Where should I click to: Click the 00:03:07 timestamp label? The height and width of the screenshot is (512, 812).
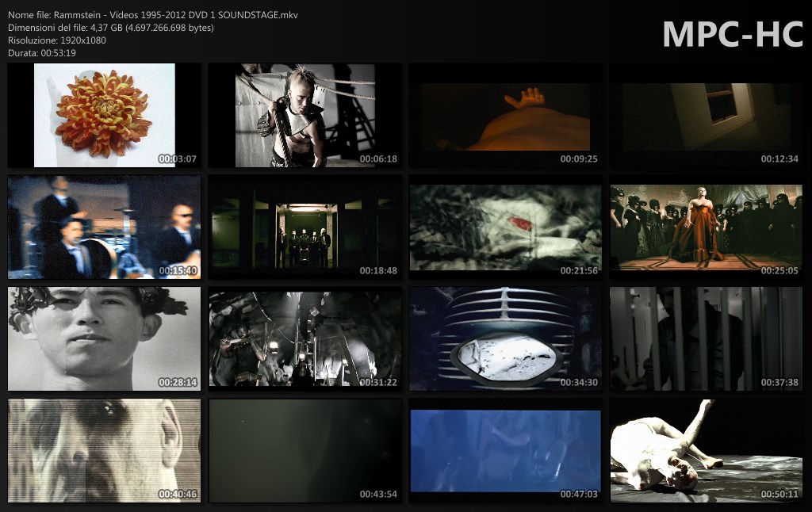click(178, 159)
